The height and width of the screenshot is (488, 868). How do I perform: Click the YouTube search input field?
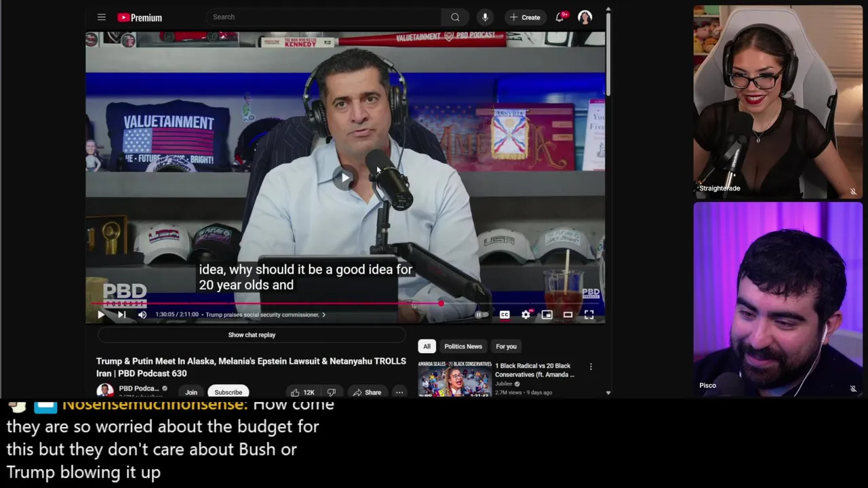pos(323,17)
